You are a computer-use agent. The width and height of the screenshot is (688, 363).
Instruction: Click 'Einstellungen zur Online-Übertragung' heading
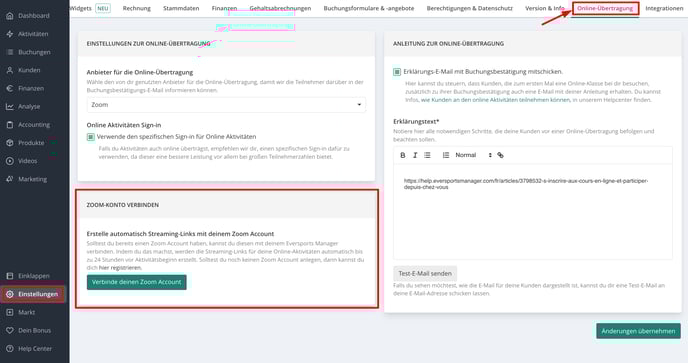point(148,44)
